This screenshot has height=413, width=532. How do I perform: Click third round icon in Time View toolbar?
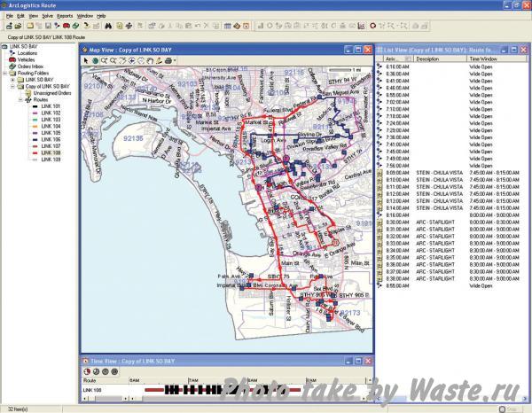pyautogui.click(x=106, y=371)
